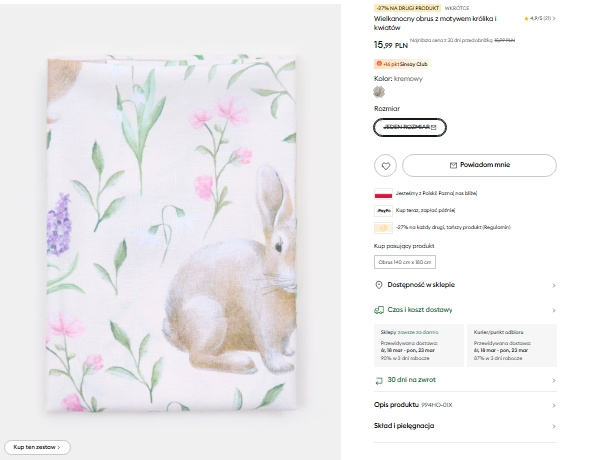
Task: Click the location pin icon for store availability
Action: tap(379, 284)
